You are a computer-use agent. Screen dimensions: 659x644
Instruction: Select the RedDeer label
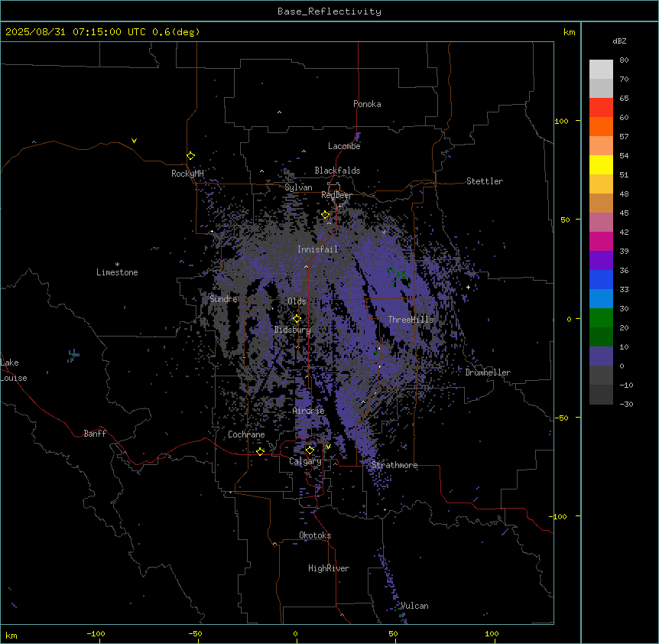click(x=336, y=195)
